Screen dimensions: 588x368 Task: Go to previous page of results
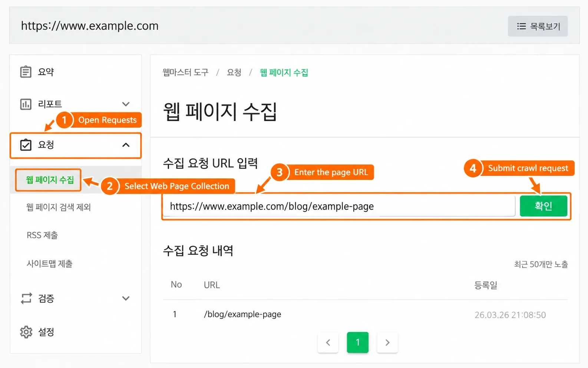(328, 342)
